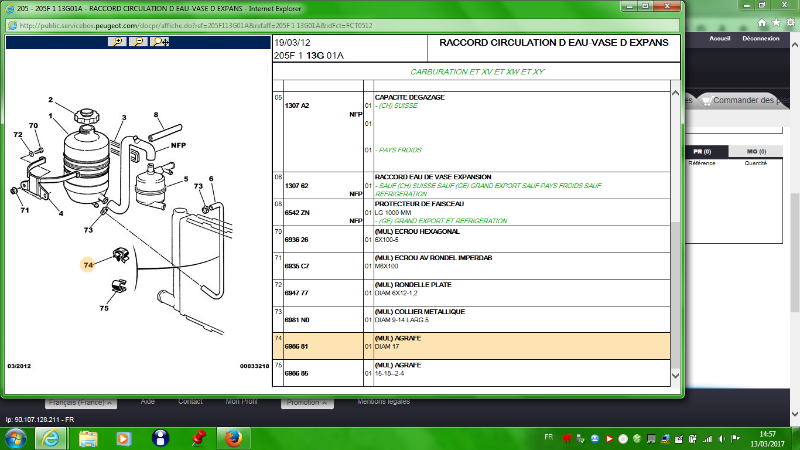Select the CAPACITE DEGAZAGE text

tap(410, 97)
